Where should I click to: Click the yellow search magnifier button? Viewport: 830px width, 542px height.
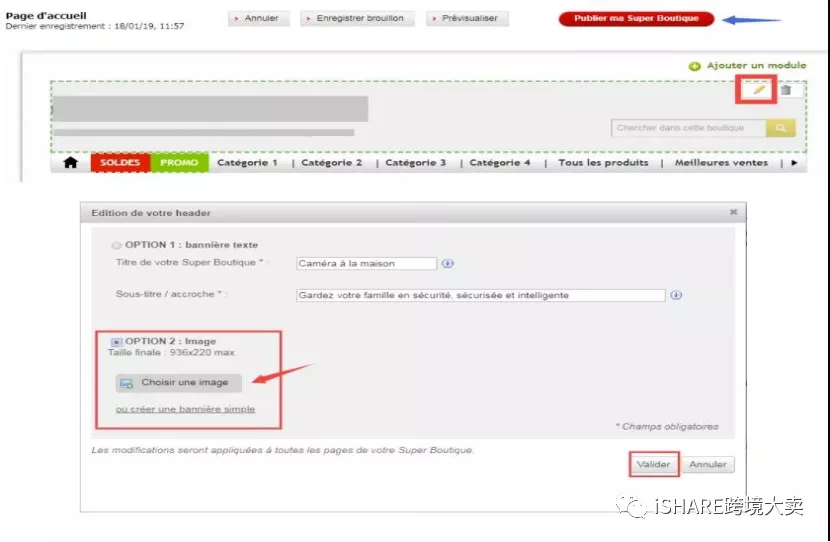point(780,128)
